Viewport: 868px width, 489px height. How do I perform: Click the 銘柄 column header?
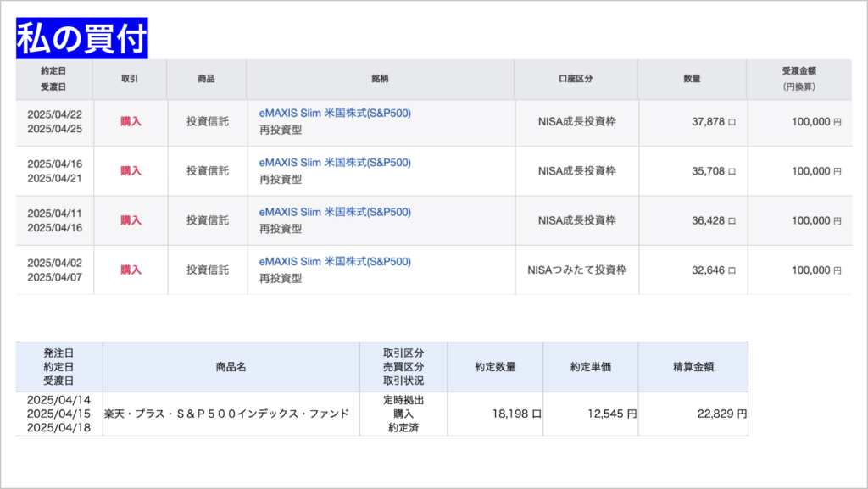click(x=380, y=79)
